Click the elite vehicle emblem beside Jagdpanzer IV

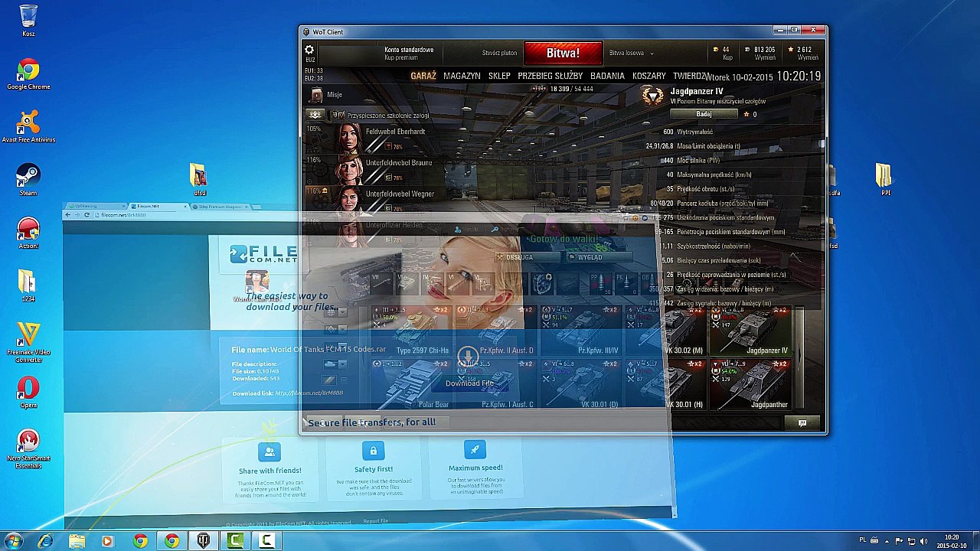(x=652, y=96)
